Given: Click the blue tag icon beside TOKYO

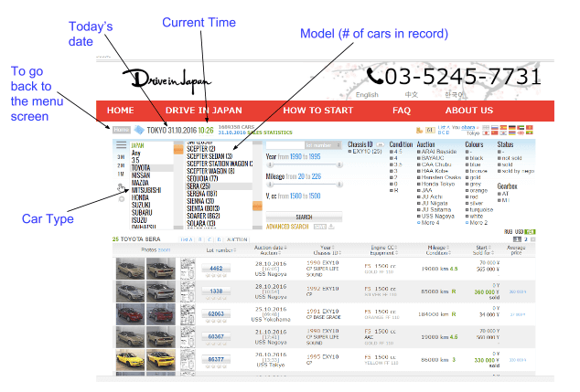Looking at the screenshot, I should pyautogui.click(x=139, y=130).
